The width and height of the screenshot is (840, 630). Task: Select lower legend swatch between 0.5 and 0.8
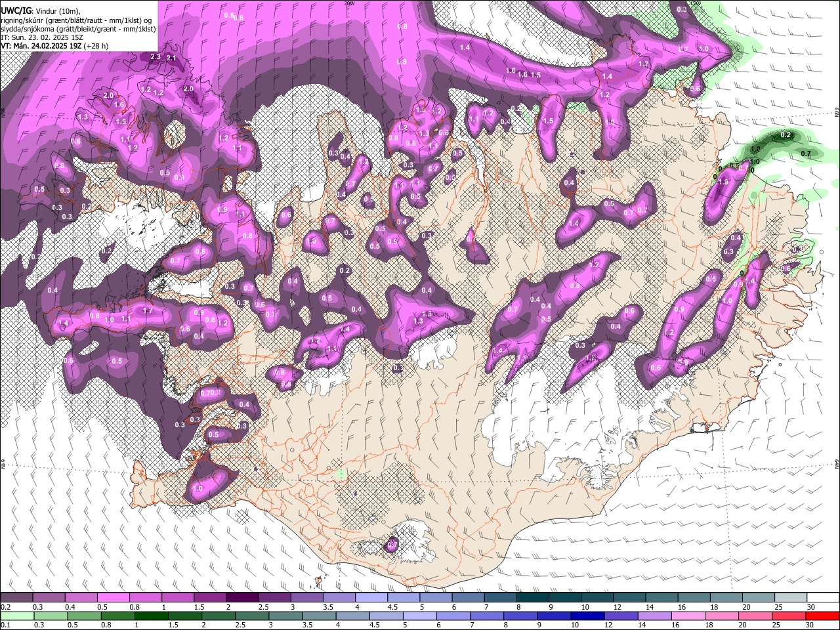(84, 616)
